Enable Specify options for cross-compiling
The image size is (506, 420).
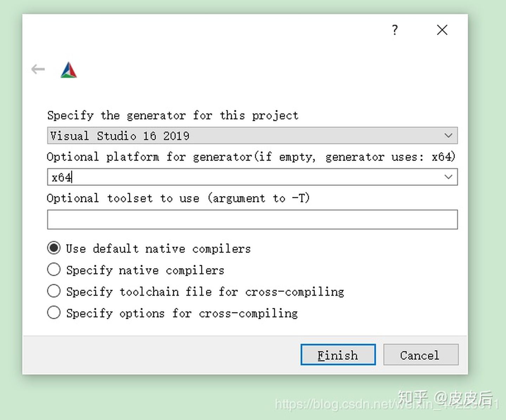(x=54, y=312)
